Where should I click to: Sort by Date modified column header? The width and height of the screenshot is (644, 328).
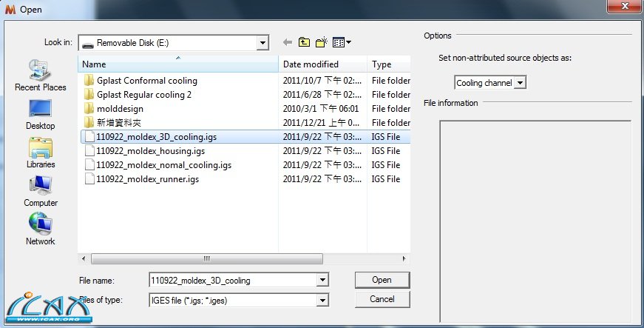point(323,64)
